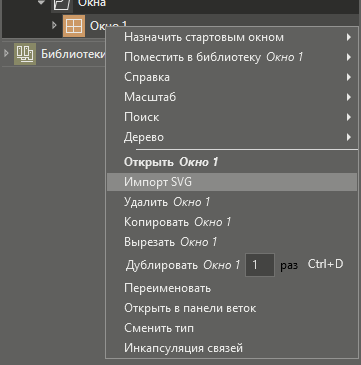
Task: Open the Масштаб submenu
Action: (232, 97)
